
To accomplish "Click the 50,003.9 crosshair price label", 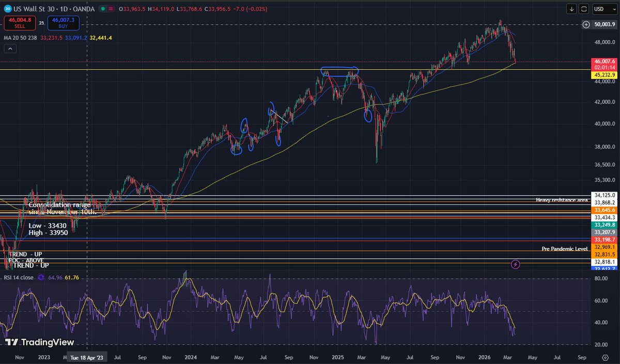I will [x=604, y=24].
